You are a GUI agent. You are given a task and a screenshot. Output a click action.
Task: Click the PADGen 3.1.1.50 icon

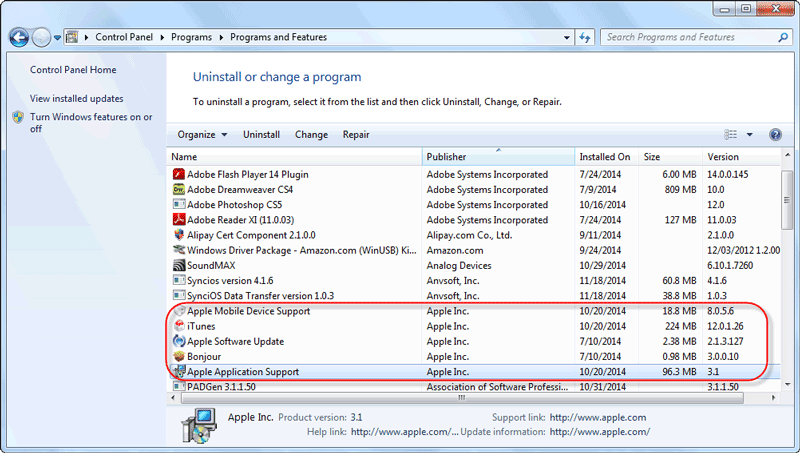(179, 387)
